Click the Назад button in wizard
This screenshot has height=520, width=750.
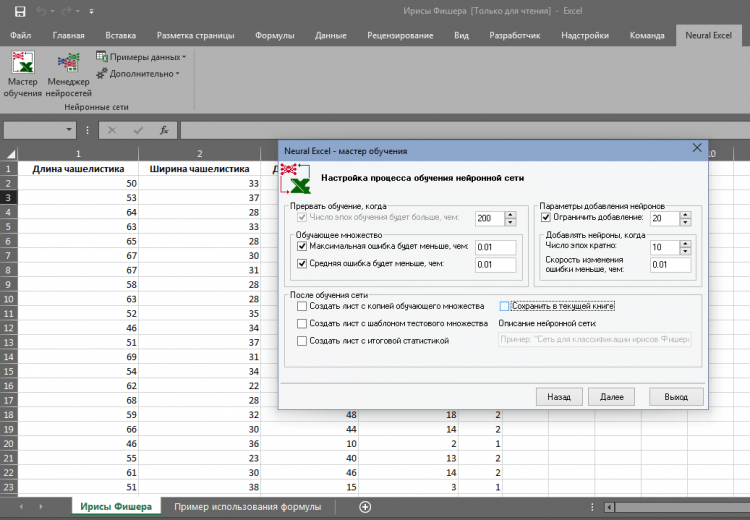coord(559,397)
